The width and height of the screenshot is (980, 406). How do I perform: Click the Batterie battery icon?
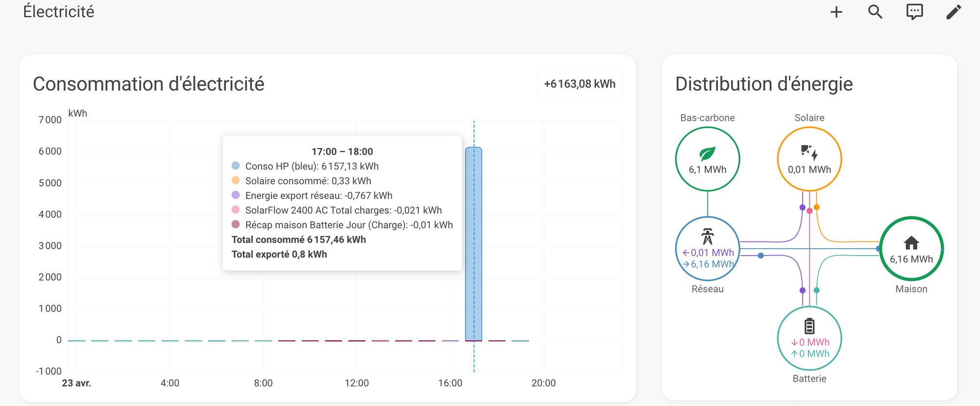809,326
